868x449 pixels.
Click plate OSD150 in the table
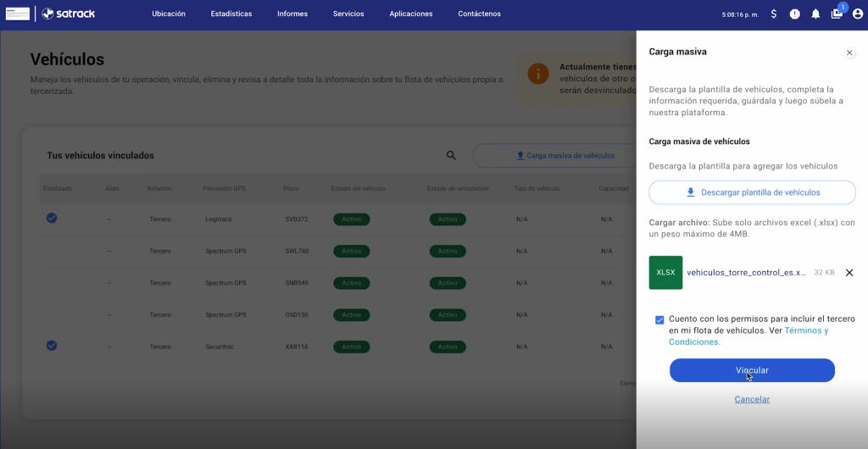pyautogui.click(x=297, y=315)
